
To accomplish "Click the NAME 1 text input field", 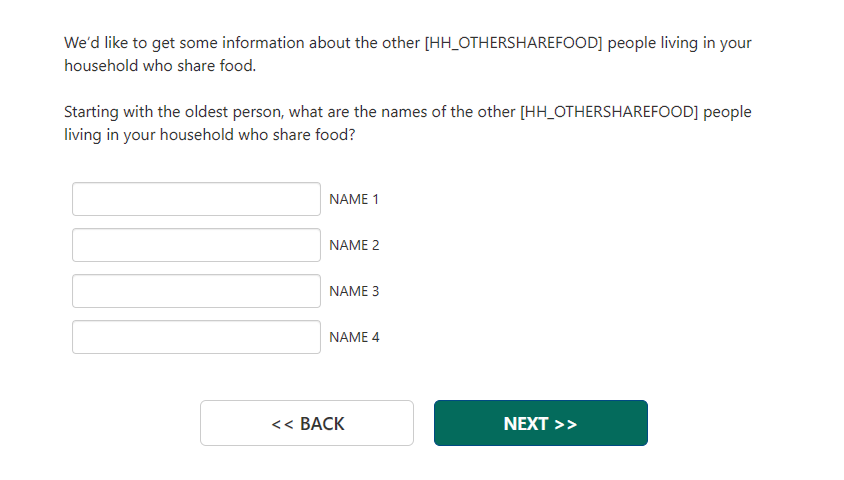I will click(x=196, y=199).
